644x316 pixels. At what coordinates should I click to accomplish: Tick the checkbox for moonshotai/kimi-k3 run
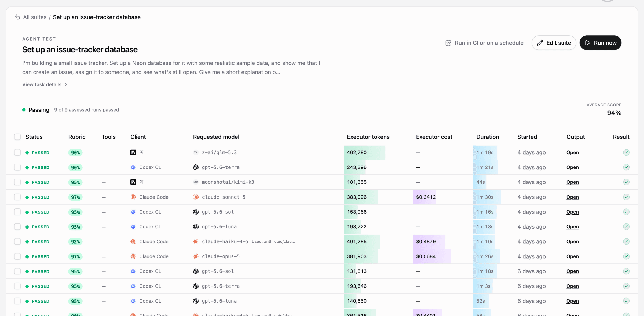click(x=17, y=182)
